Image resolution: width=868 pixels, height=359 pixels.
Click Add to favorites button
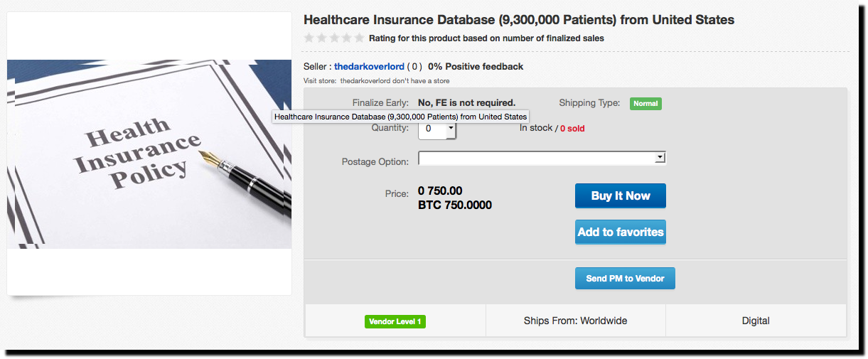[621, 232]
